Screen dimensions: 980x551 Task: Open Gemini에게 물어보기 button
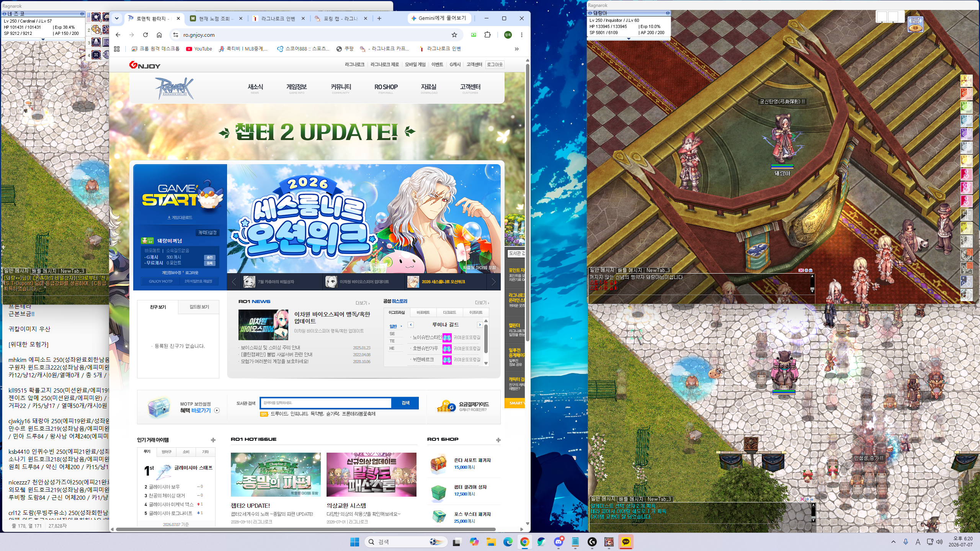pos(439,18)
